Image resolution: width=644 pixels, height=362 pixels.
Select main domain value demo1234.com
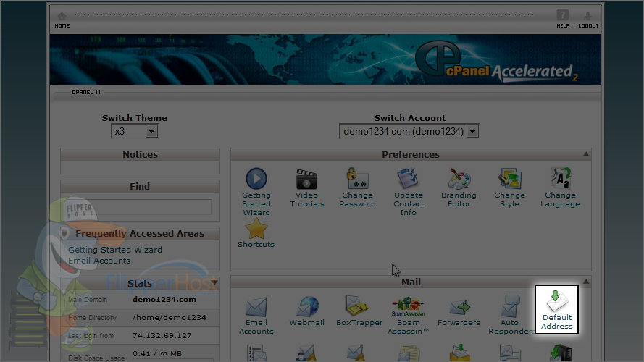click(164, 299)
